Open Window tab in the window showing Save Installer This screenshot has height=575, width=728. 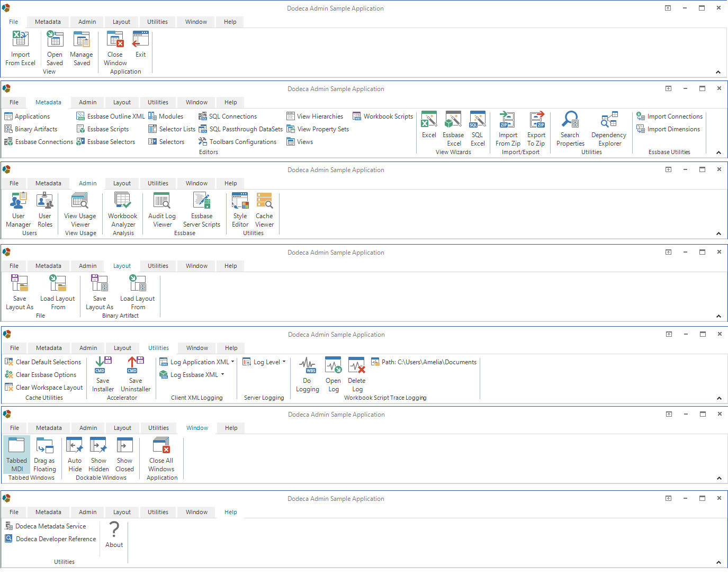[197, 348]
